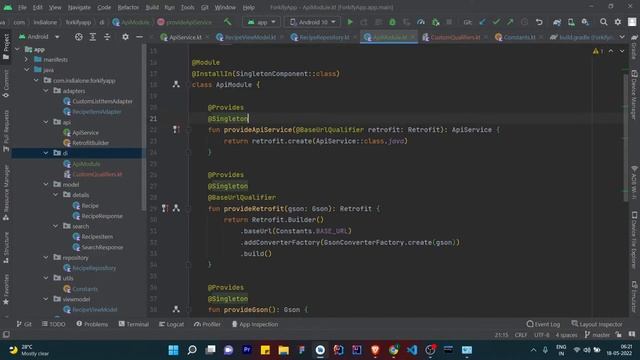The image size is (640, 360).
Task: Click gutter icon beside class ApiModule line
Action: click(176, 84)
